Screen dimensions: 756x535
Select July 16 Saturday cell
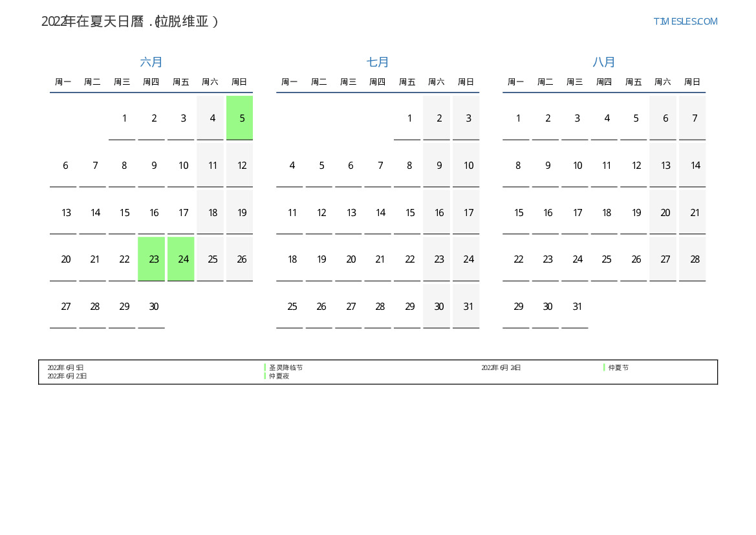[x=437, y=212]
